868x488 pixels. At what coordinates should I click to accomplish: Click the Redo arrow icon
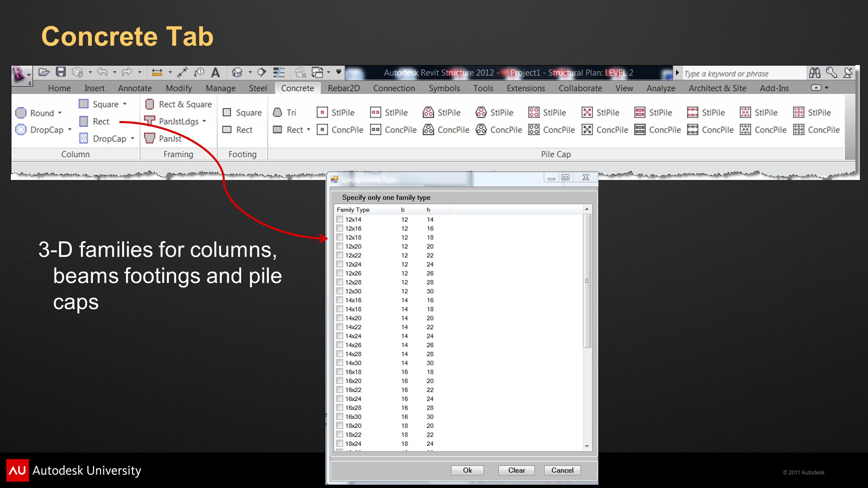point(127,72)
